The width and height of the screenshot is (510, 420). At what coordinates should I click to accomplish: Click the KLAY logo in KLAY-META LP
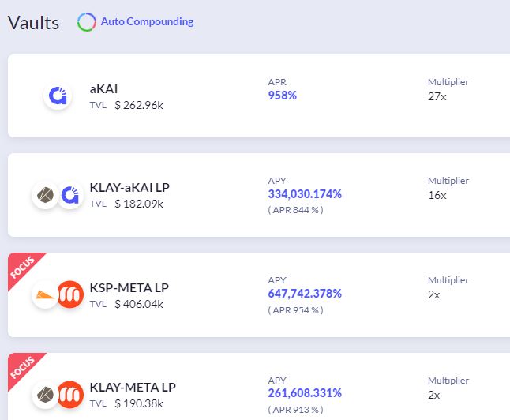pyautogui.click(x=45, y=395)
